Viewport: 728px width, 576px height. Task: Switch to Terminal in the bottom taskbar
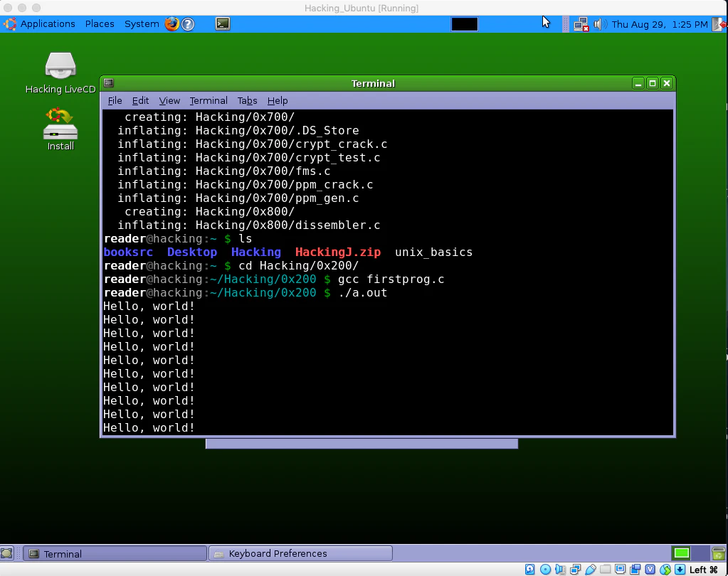tap(115, 554)
